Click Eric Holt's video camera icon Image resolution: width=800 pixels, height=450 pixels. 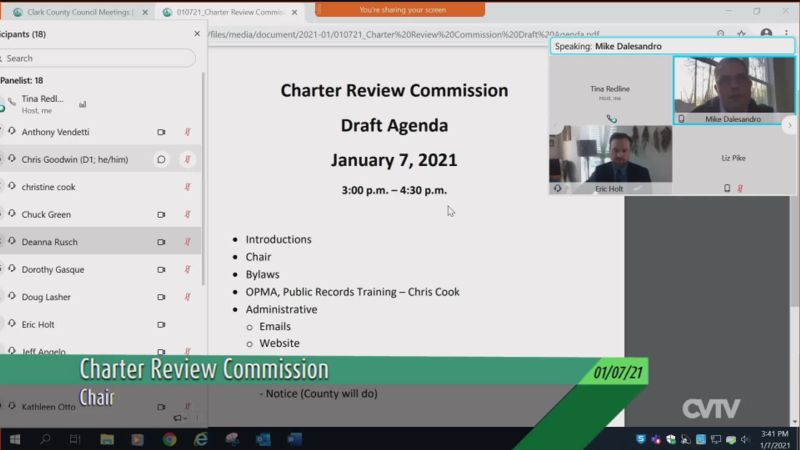click(x=161, y=324)
